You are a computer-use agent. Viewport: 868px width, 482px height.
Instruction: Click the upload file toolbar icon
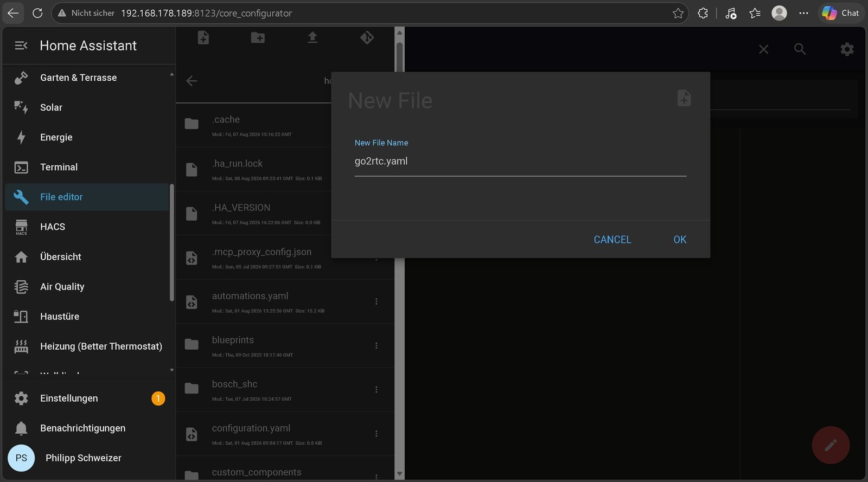(312, 37)
